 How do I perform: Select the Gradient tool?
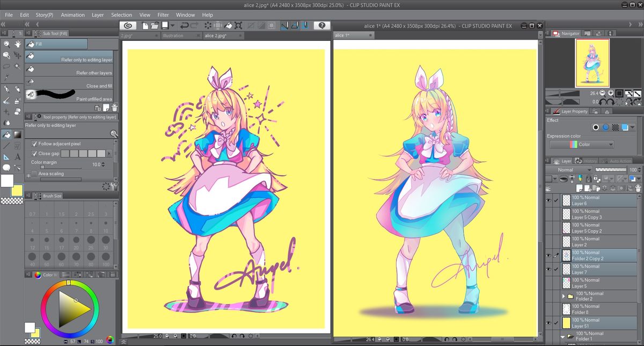[x=18, y=134]
